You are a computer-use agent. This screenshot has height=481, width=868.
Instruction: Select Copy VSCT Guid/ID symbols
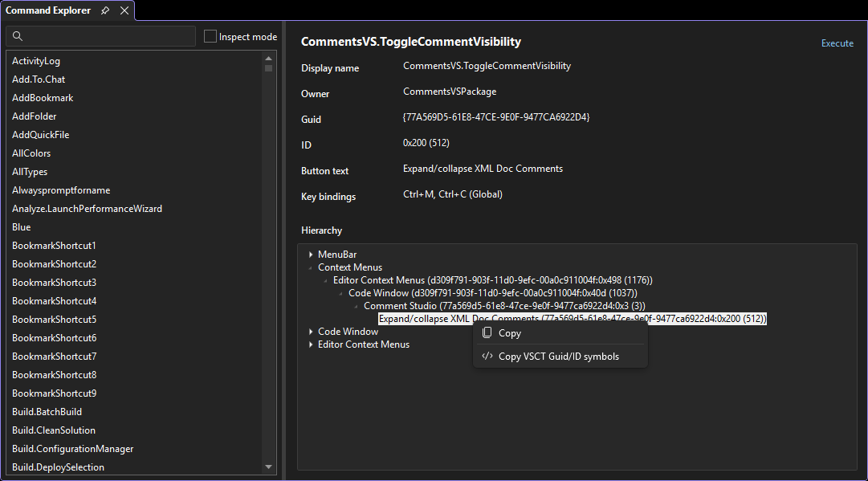pos(559,357)
